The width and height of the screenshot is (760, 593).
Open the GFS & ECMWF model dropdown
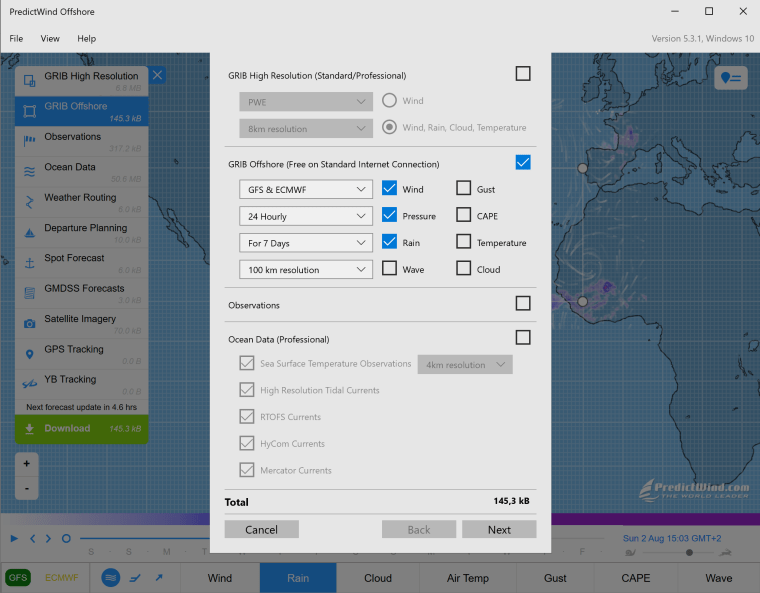tap(306, 189)
